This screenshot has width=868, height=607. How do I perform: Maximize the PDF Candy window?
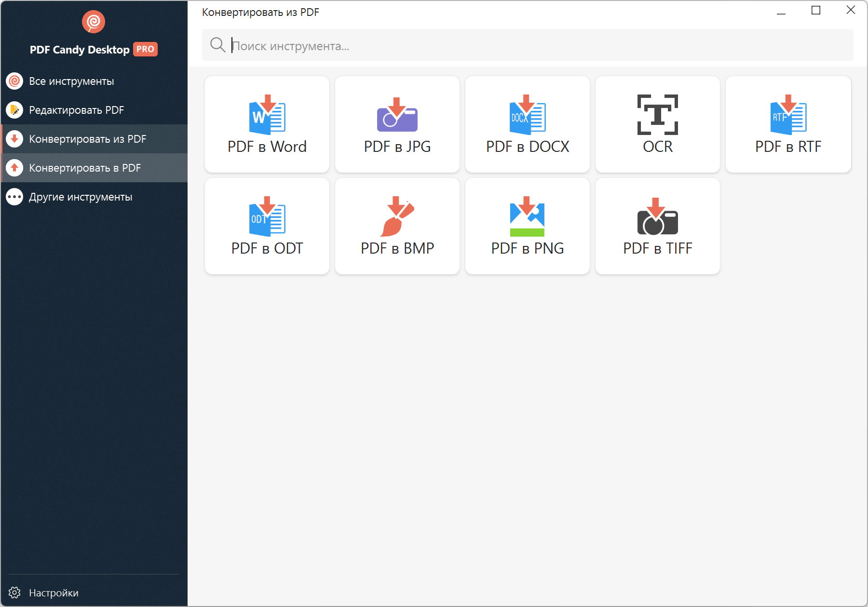coord(816,11)
